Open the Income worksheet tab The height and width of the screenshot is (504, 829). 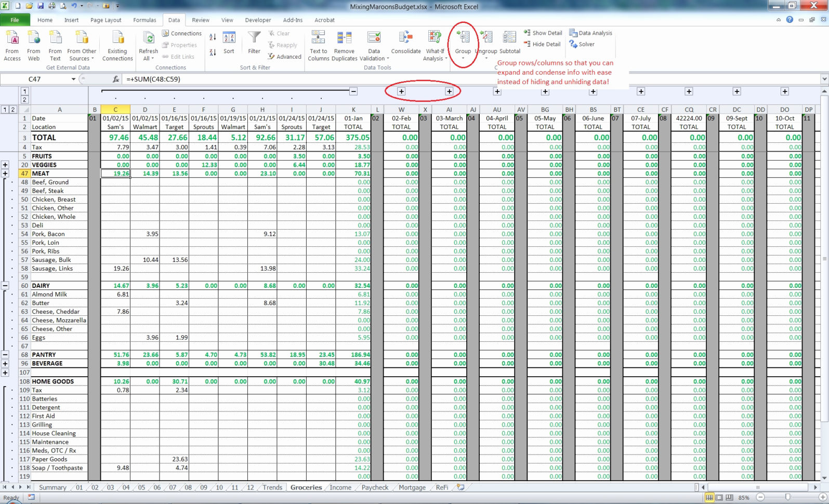(340, 487)
